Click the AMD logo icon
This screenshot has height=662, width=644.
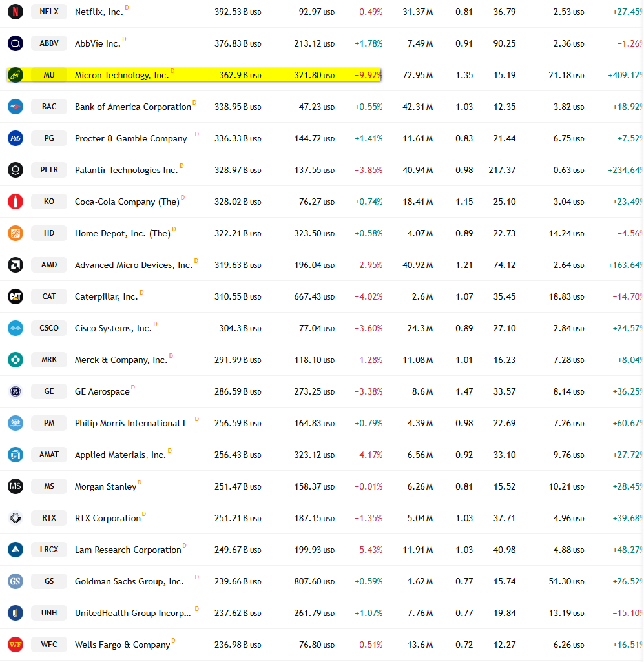[x=16, y=265]
